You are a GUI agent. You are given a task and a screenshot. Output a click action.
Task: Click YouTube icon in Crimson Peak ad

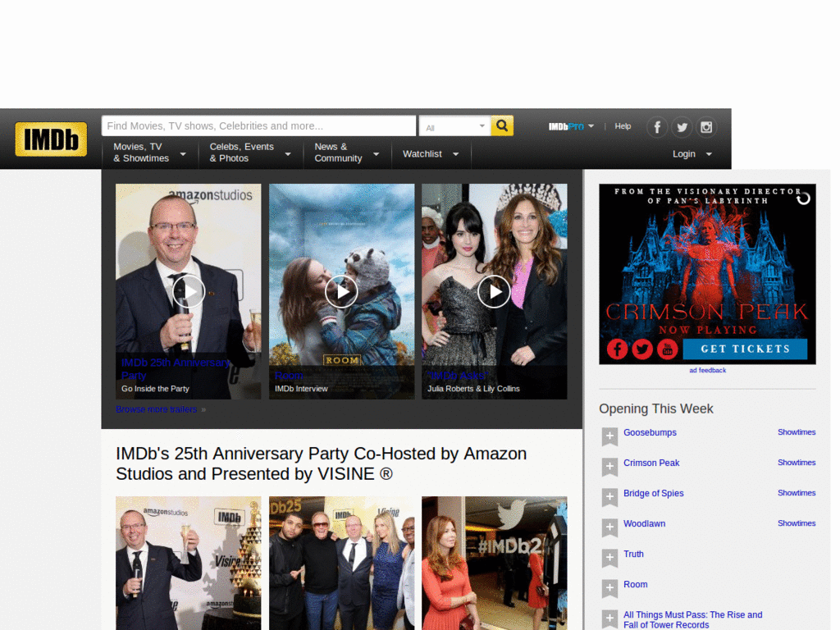click(668, 349)
